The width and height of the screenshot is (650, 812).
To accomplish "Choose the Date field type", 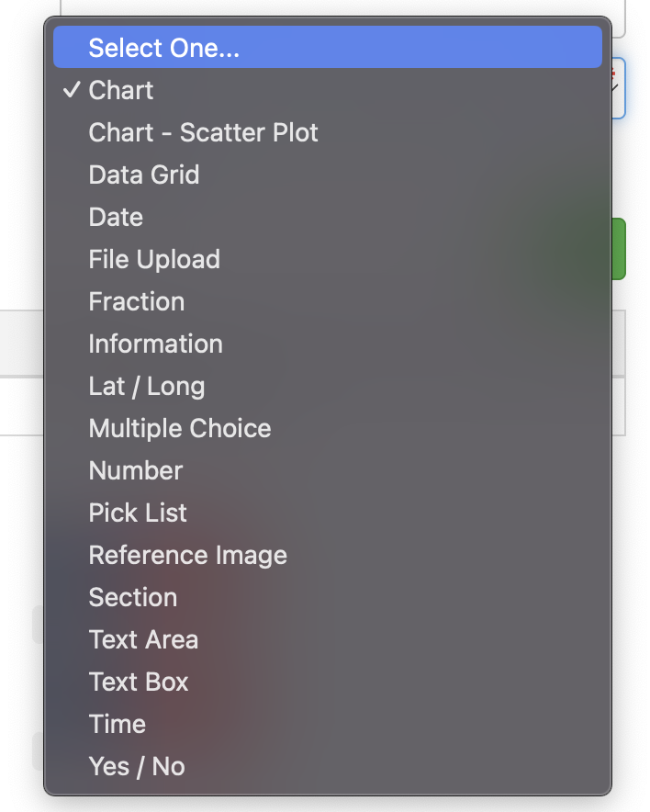I will [x=116, y=217].
